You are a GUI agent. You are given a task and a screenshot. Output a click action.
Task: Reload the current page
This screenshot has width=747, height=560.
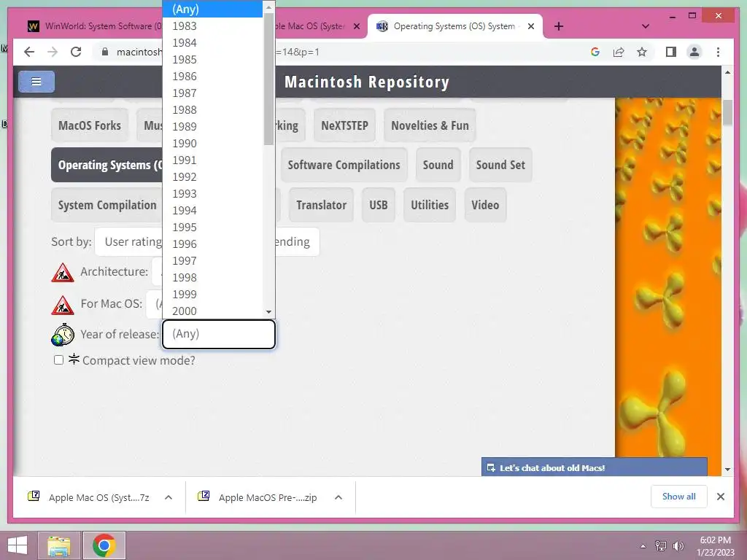coord(76,52)
